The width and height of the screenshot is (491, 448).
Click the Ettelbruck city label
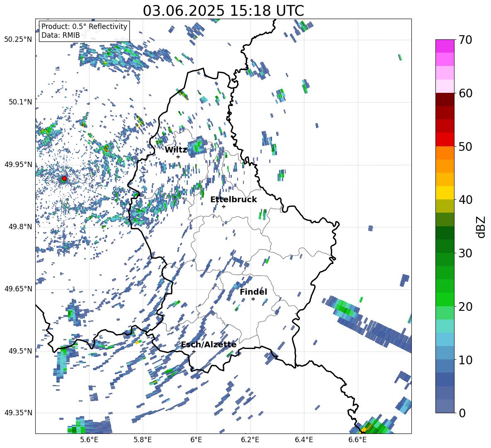pyautogui.click(x=233, y=200)
